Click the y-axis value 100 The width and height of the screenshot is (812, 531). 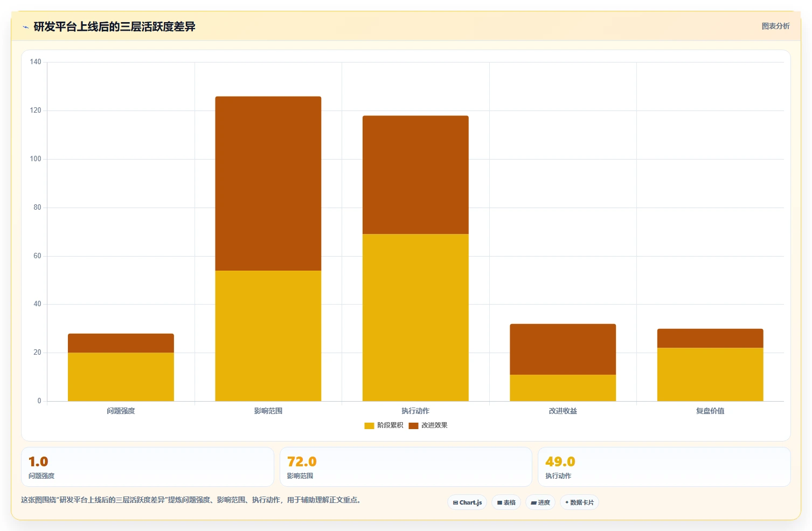[x=36, y=159]
